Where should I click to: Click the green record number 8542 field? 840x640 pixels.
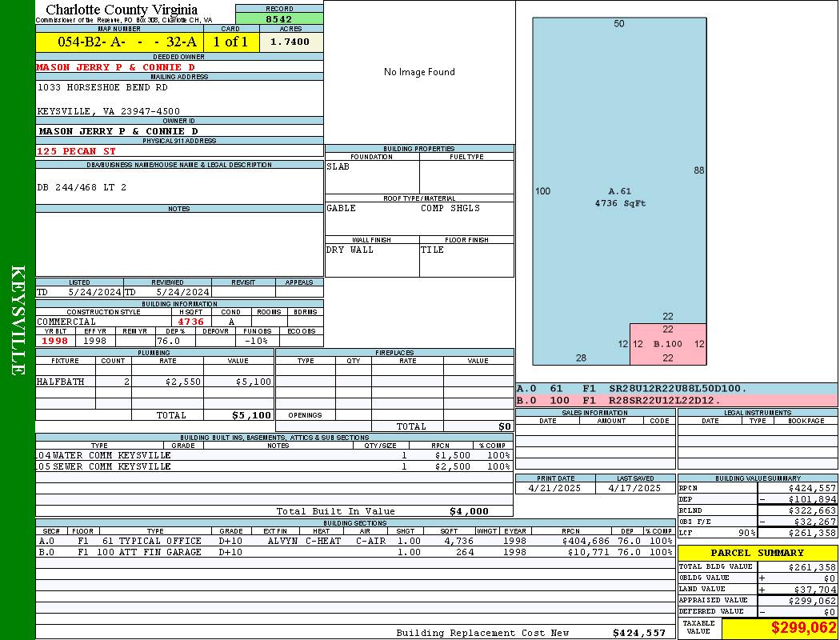(x=279, y=18)
